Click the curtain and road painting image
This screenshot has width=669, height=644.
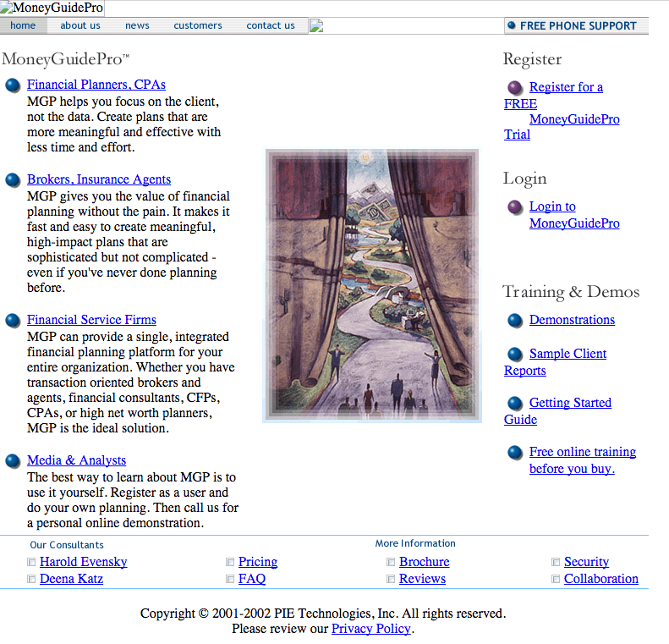[372, 286]
